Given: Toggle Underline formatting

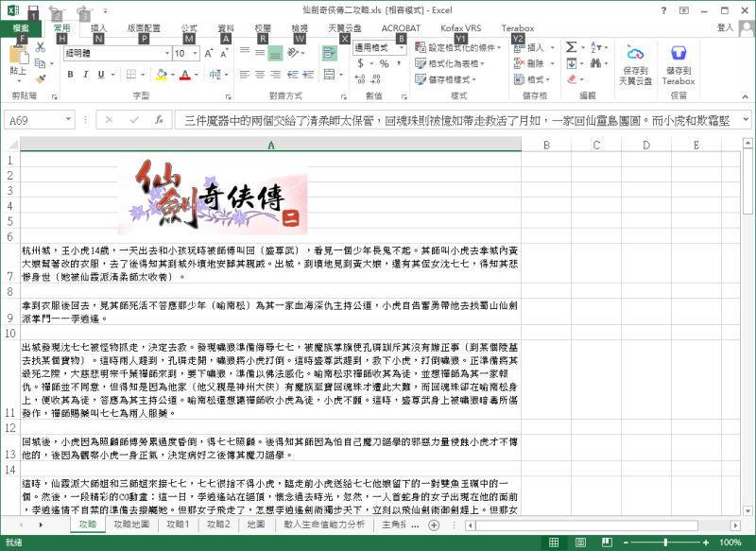Looking at the screenshot, I should [x=101, y=75].
